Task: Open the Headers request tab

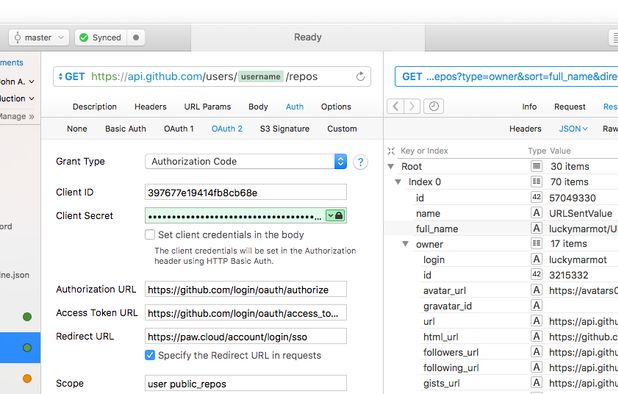Action: (151, 107)
